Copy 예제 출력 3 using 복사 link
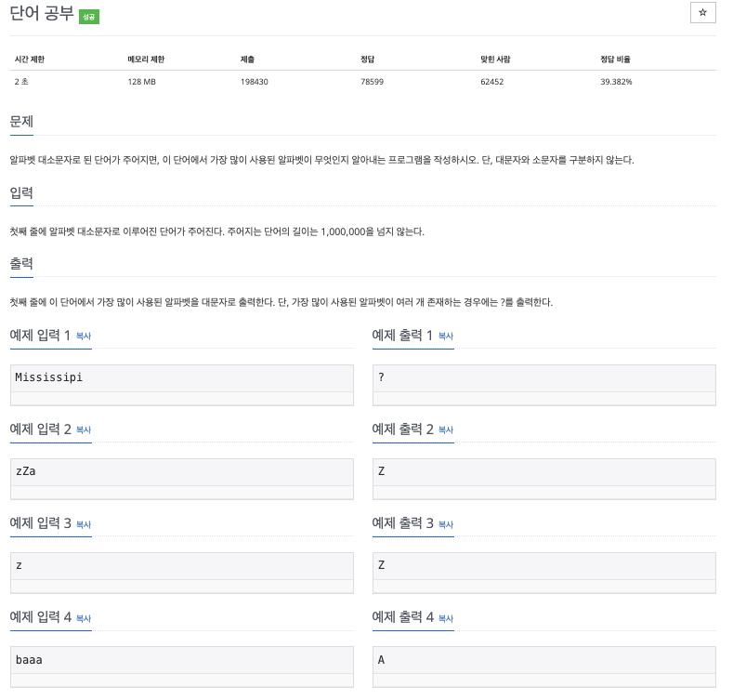 (446, 524)
